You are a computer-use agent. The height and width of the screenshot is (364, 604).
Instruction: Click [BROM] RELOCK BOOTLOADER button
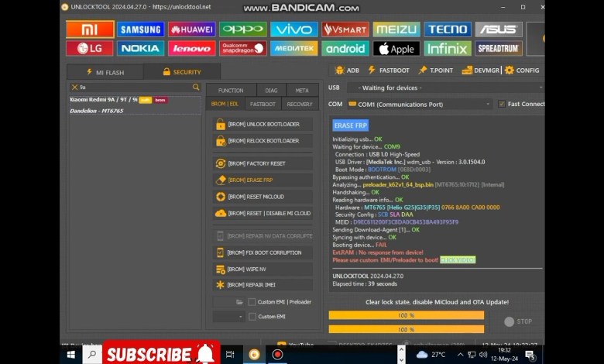point(263,141)
